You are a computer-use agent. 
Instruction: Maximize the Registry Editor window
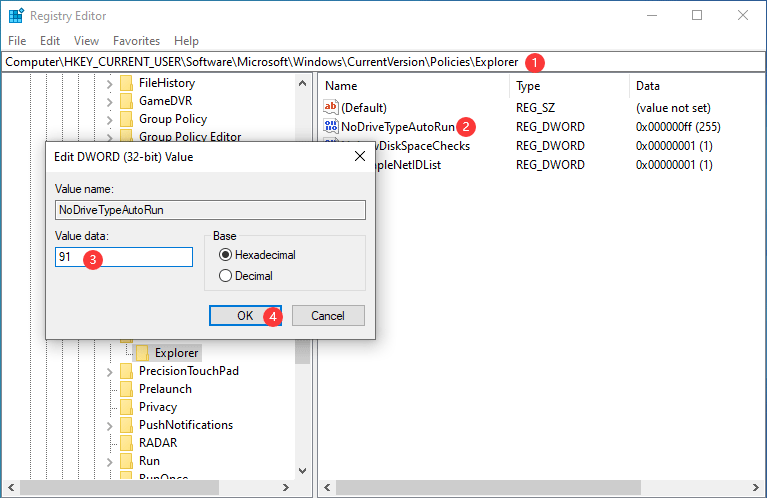(x=697, y=16)
